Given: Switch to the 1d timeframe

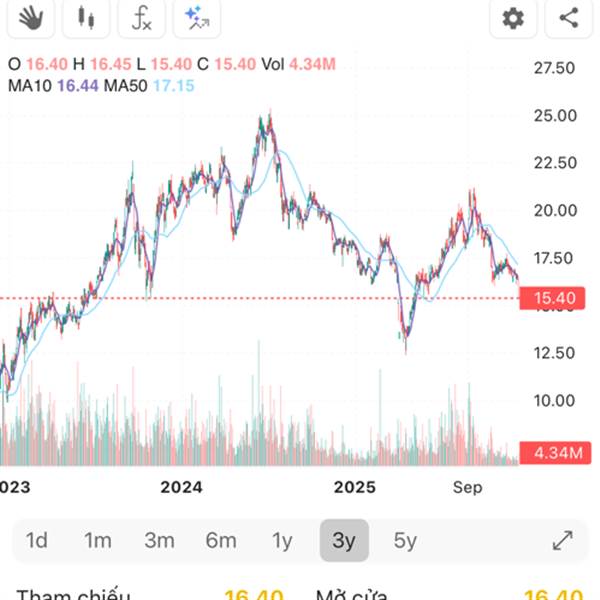Looking at the screenshot, I should [x=37, y=541].
